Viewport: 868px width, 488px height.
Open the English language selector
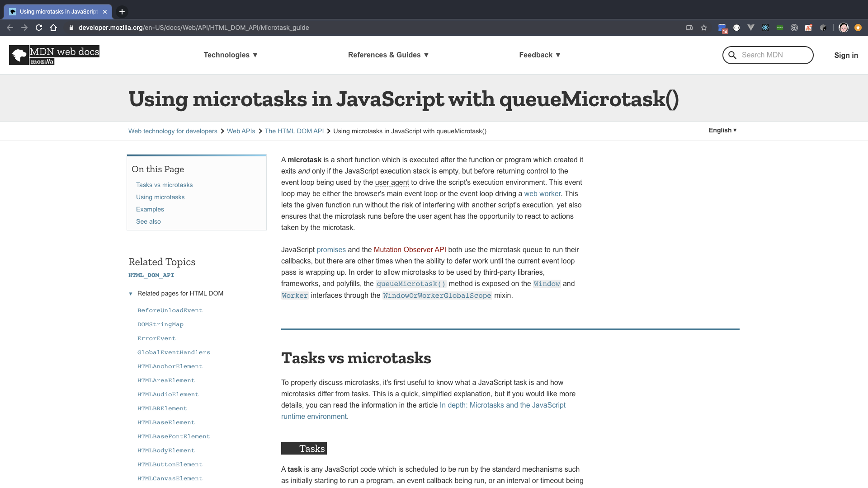click(x=722, y=130)
